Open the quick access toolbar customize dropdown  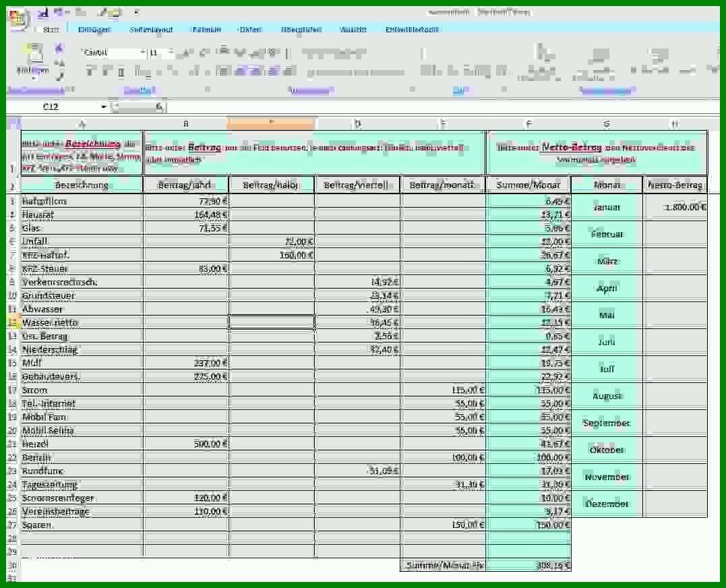[136, 13]
